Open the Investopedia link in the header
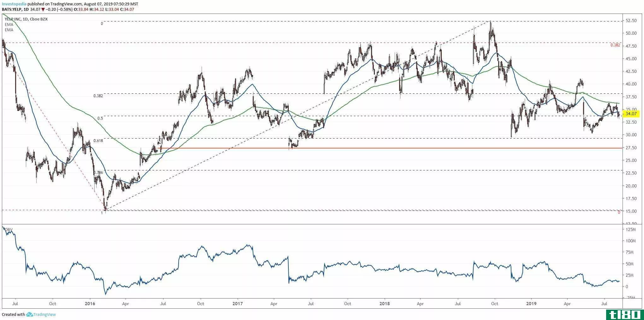This screenshot has width=644, height=320. click(14, 4)
